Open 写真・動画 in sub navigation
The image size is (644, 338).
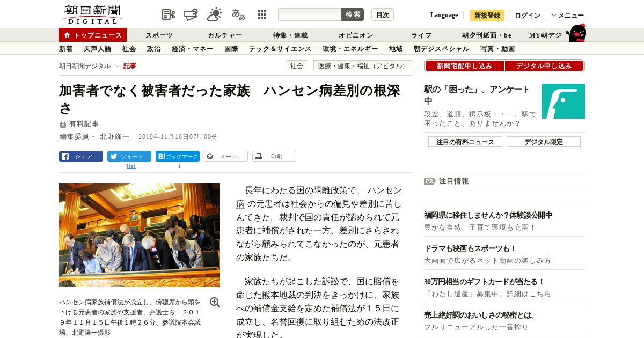click(x=497, y=49)
